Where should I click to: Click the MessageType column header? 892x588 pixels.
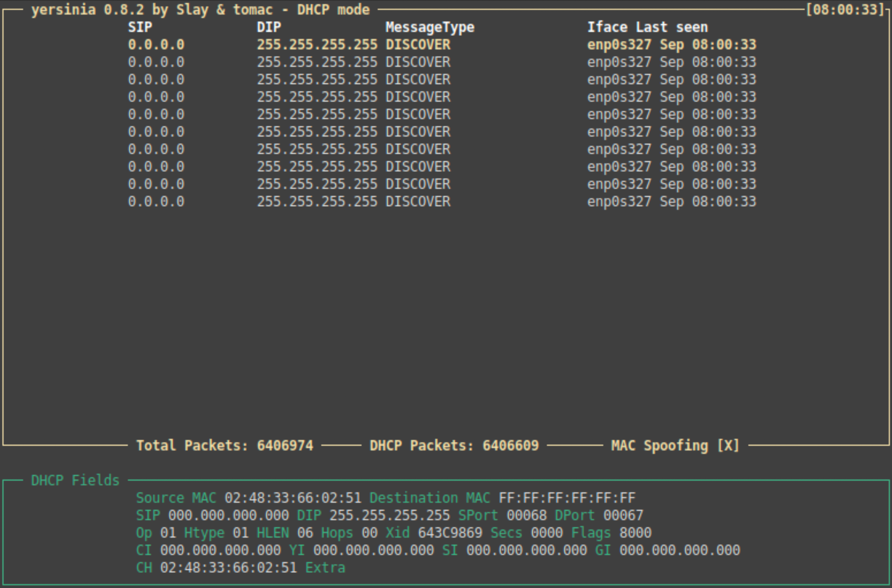tap(430, 28)
